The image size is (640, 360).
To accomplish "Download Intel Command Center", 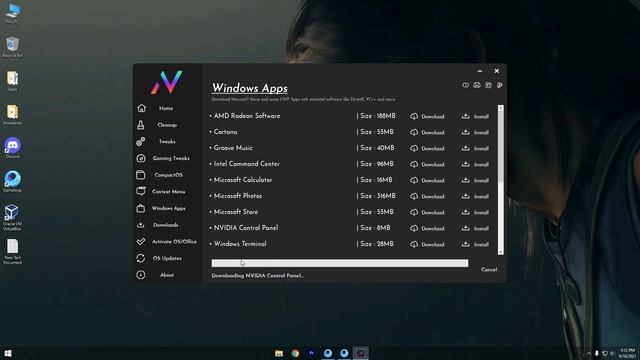I will (427, 164).
